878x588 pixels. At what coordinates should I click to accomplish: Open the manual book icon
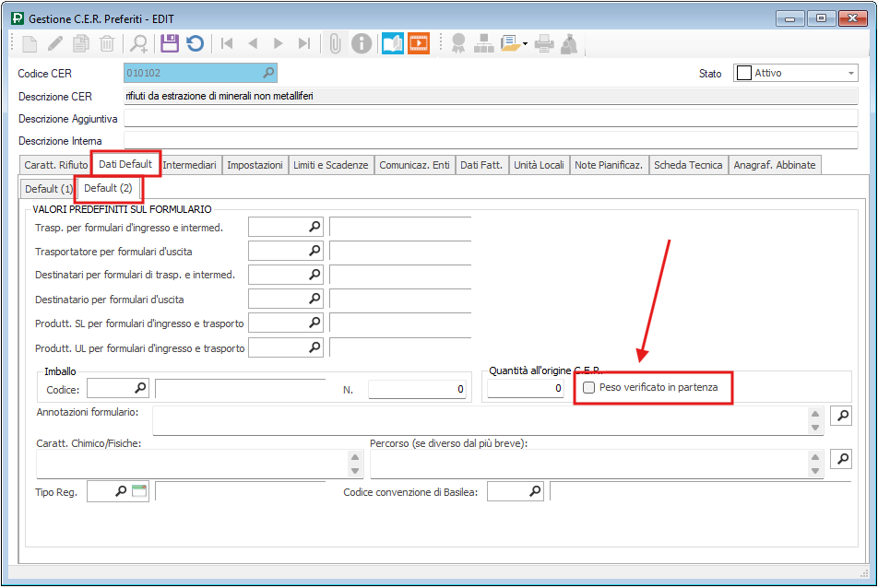(x=393, y=43)
